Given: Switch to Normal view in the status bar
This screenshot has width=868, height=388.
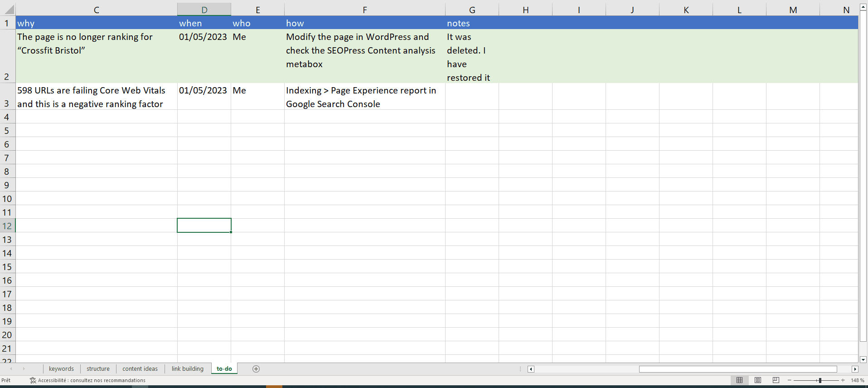Looking at the screenshot, I should (739, 380).
